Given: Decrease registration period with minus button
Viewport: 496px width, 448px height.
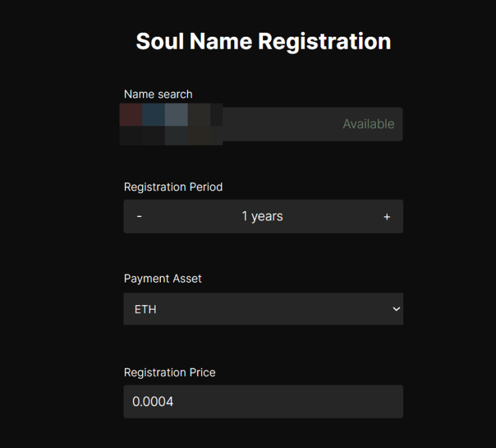Looking at the screenshot, I should [139, 217].
